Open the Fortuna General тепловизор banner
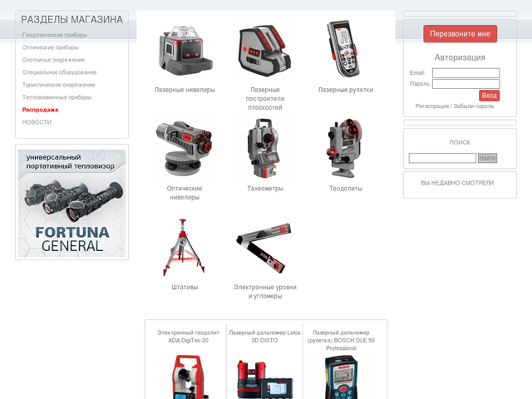This screenshot has width=532, height=399. tap(72, 202)
